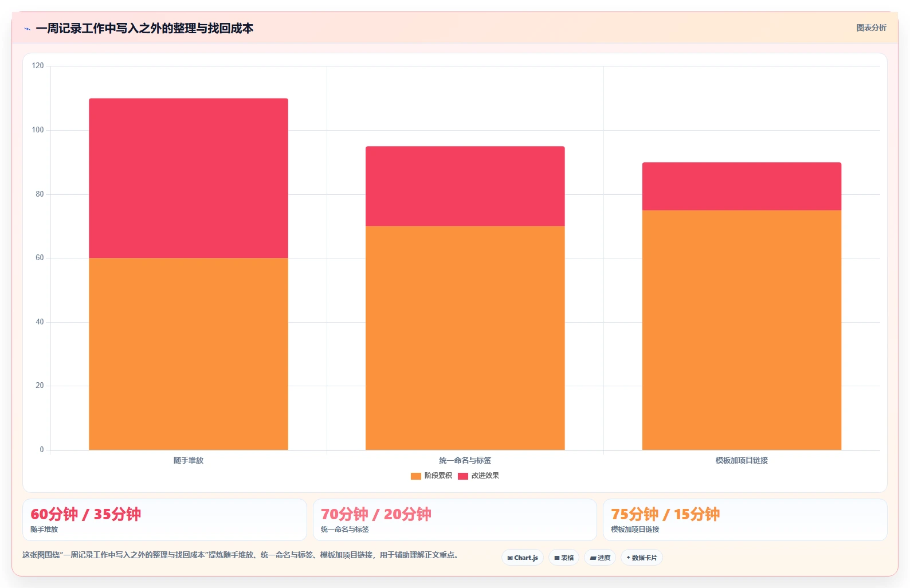Click the orange bar segment for 模板加项目链接
The width and height of the screenshot is (910, 588).
[742, 330]
